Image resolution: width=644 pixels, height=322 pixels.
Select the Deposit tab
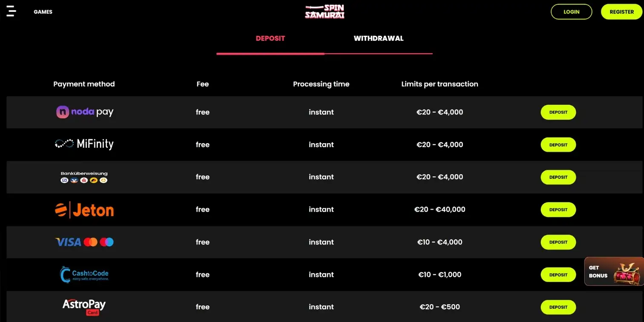(x=270, y=38)
